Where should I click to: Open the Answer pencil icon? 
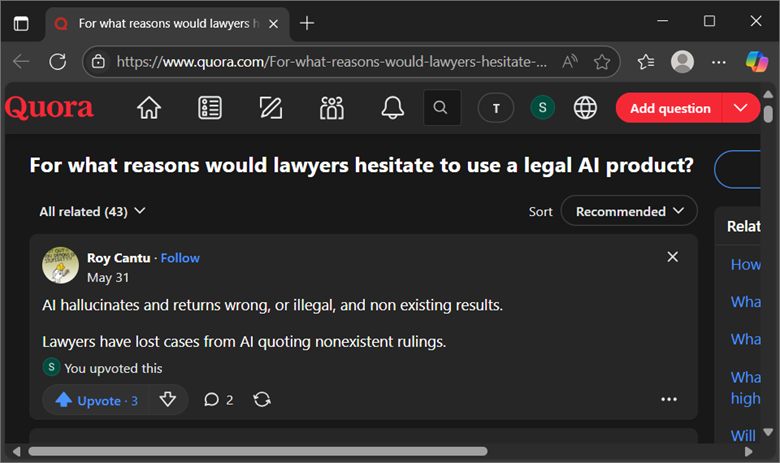pyautogui.click(x=271, y=108)
